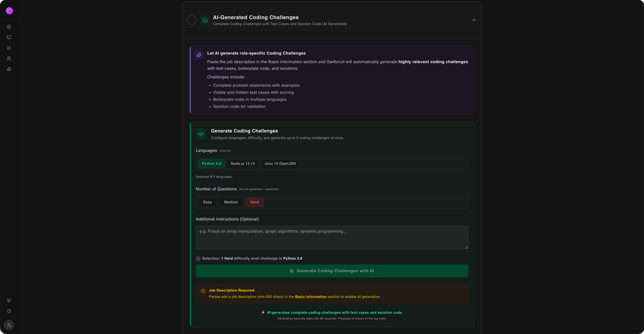Enable the Node.js 12.14 language chip
Viewport: 644px width, 334px height.
(x=242, y=164)
